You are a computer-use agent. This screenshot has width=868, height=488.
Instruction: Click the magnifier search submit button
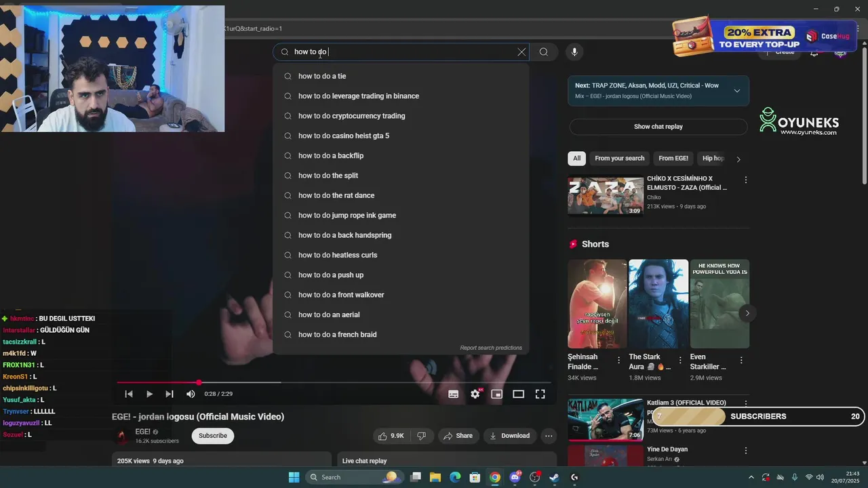coord(544,52)
